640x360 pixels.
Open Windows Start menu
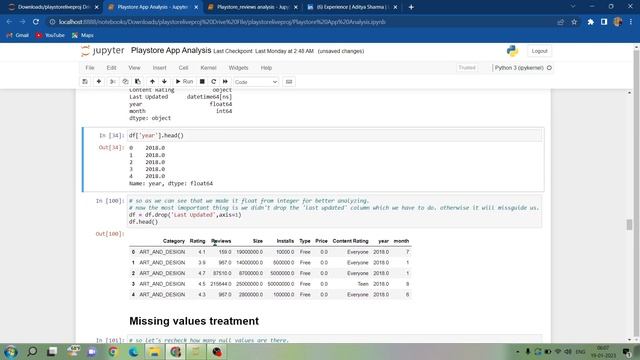[11, 351]
